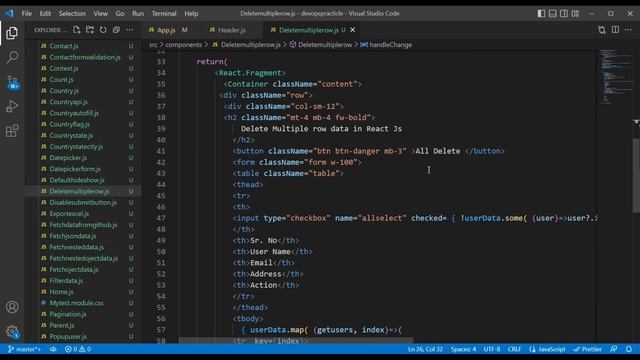640x360 pixels.
Task: Open the Go menu
Action: click(x=120, y=13)
